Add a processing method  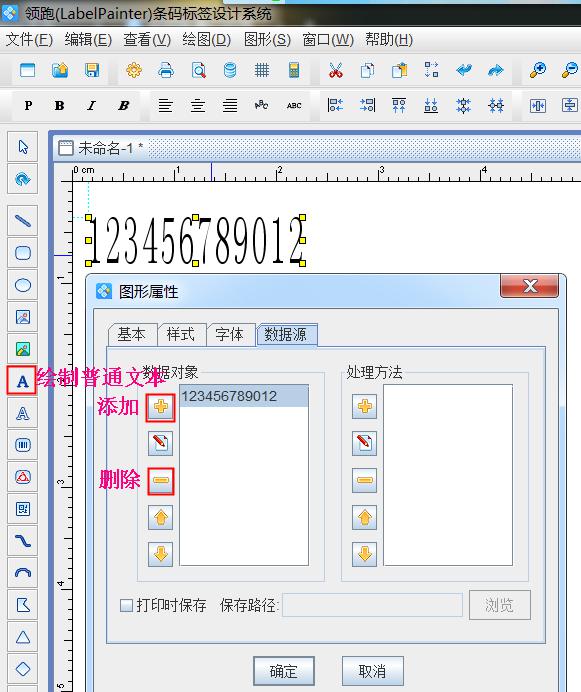point(364,406)
